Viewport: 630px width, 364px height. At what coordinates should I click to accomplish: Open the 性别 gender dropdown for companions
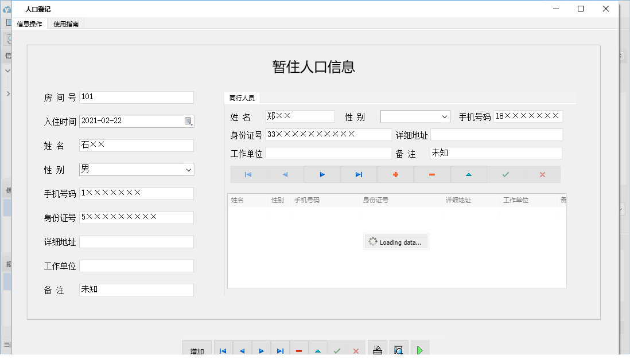(x=415, y=116)
